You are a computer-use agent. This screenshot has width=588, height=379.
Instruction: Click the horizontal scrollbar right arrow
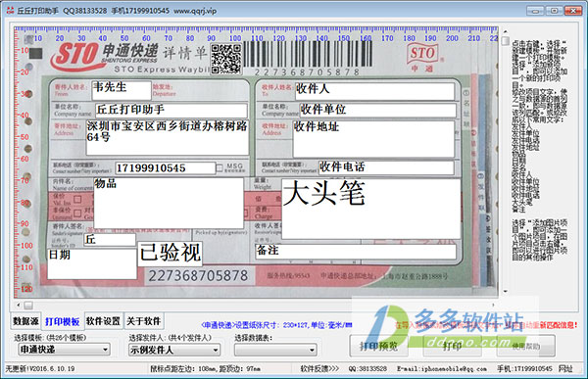coord(493,305)
